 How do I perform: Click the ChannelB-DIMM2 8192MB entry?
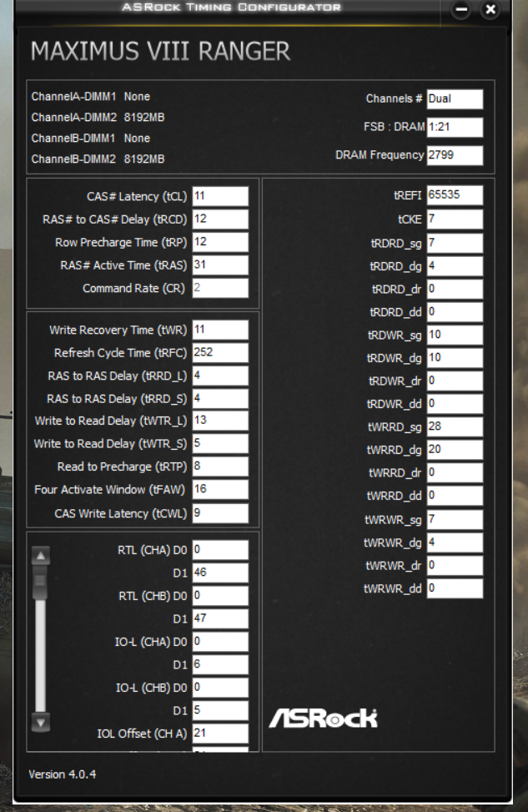point(98,159)
